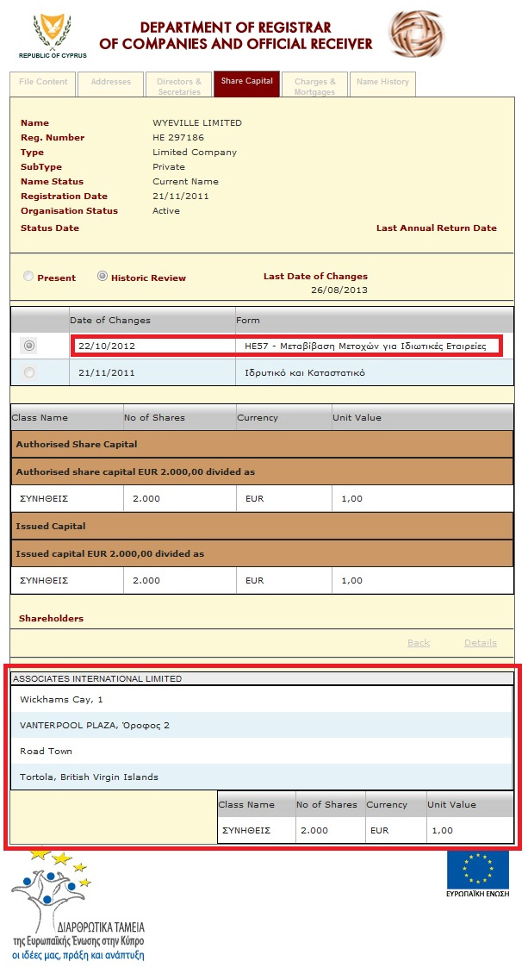This screenshot has height=980, width=528.
Task: Click the Details link
Action: [480, 643]
